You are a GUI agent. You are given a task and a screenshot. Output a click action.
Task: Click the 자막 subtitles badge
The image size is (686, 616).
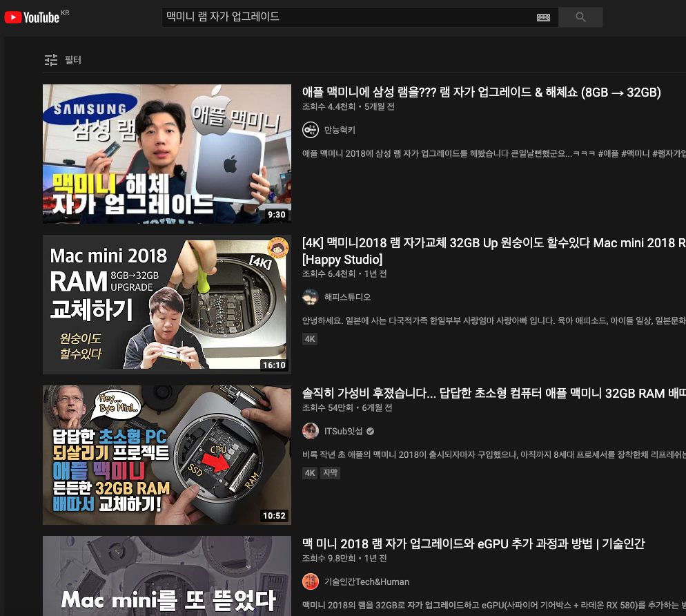pyautogui.click(x=331, y=473)
